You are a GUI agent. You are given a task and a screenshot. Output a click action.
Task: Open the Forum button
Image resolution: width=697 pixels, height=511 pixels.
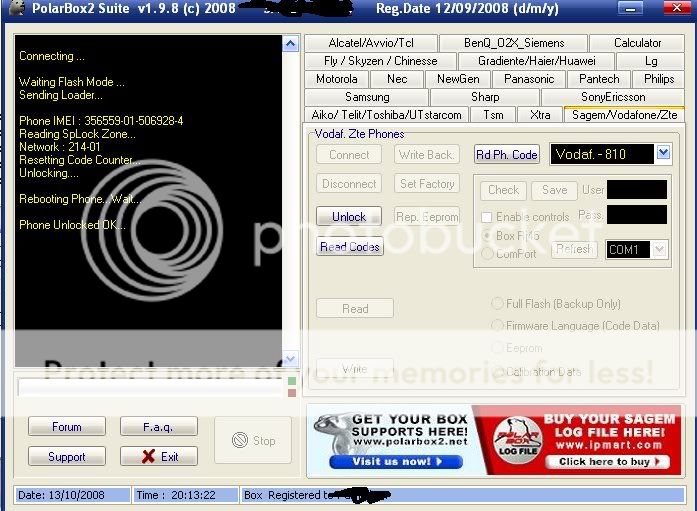(67, 427)
